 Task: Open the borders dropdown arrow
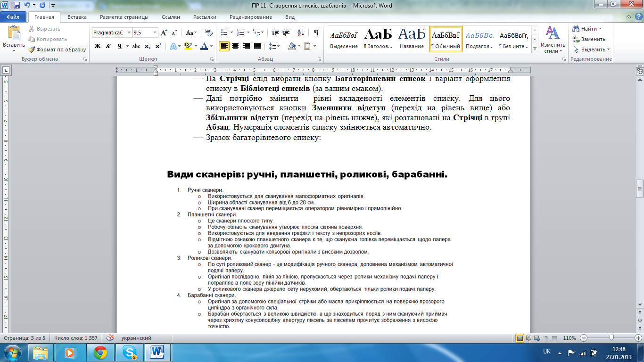314,46
